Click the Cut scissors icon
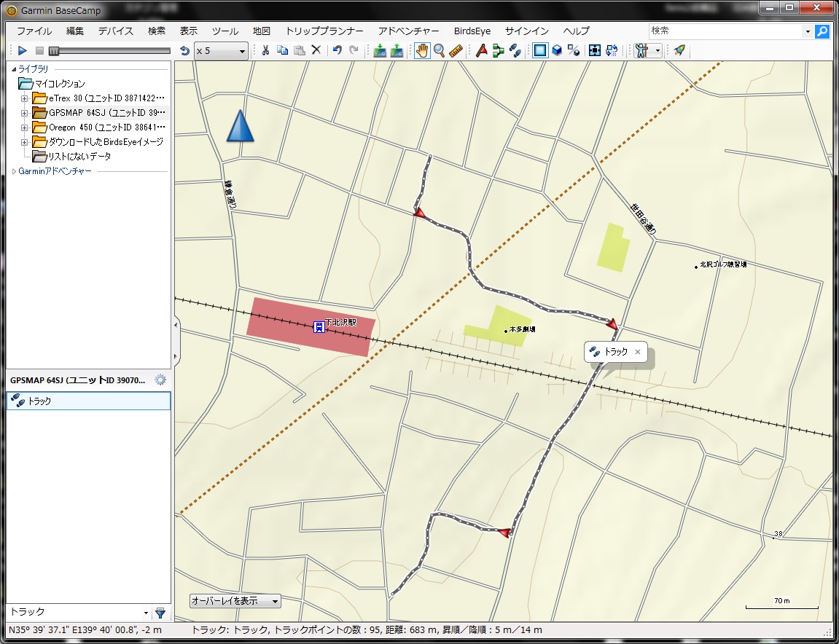Image resolution: width=839 pixels, height=644 pixels. (x=265, y=50)
